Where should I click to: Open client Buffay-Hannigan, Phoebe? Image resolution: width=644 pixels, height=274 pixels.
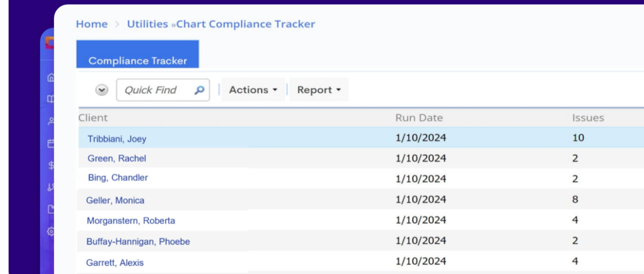pyautogui.click(x=138, y=241)
